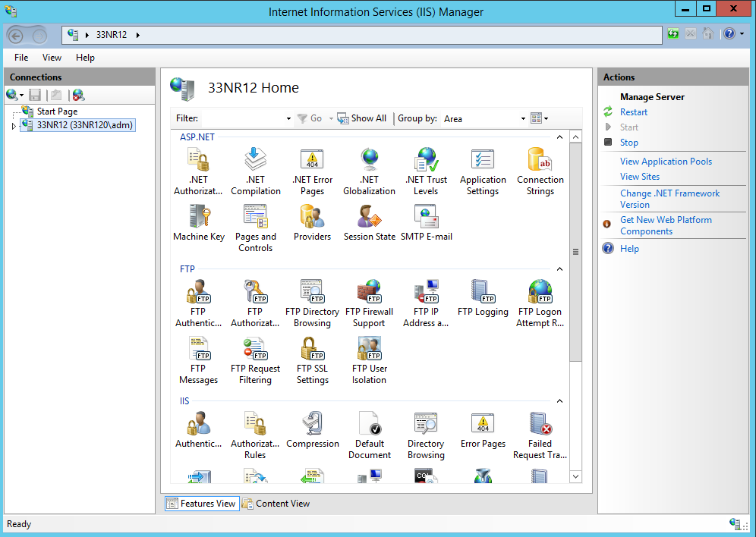Open Machine Key feature
Viewport: 756px width, 537px height.
199,222
